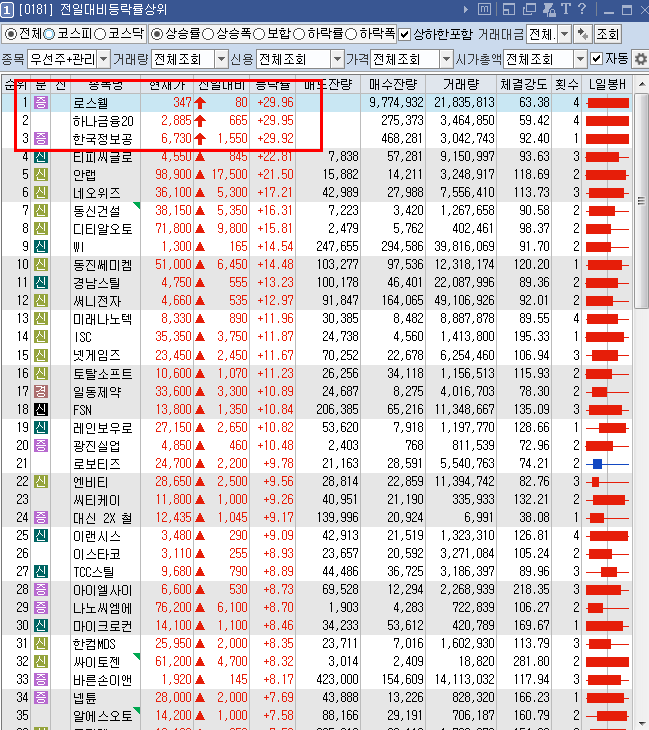Select stock name 바른손이앤
Screen dimensions: 649x730
pos(102,680)
